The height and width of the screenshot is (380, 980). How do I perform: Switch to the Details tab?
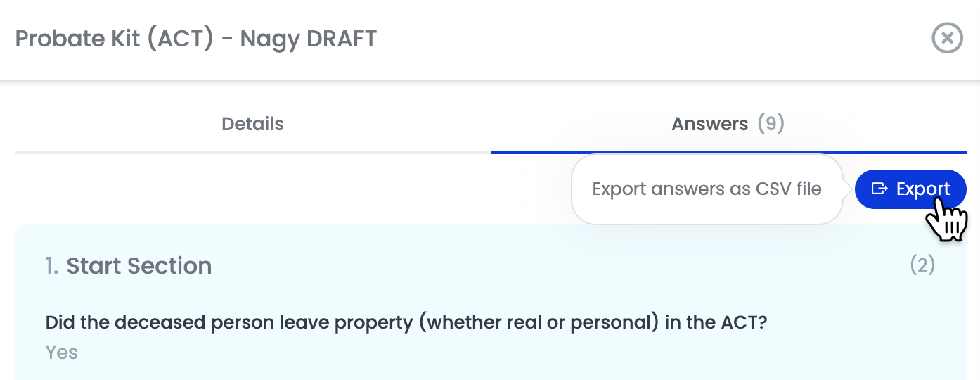(252, 124)
